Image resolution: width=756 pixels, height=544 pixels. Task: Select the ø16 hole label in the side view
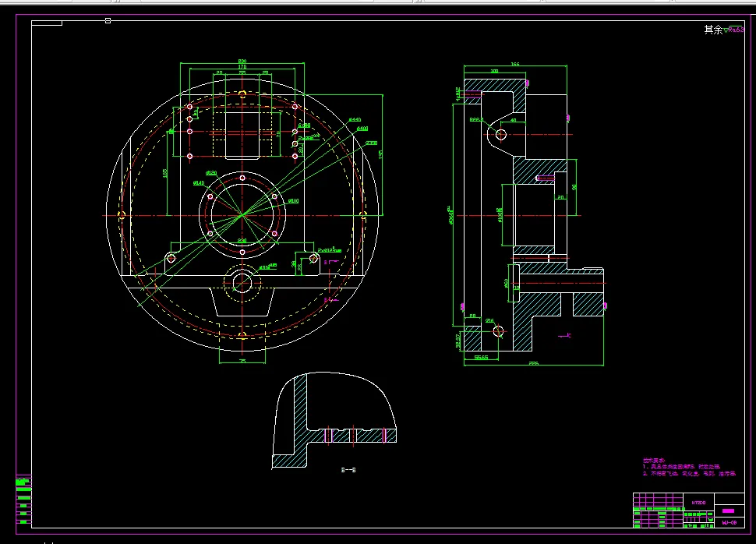(489, 320)
